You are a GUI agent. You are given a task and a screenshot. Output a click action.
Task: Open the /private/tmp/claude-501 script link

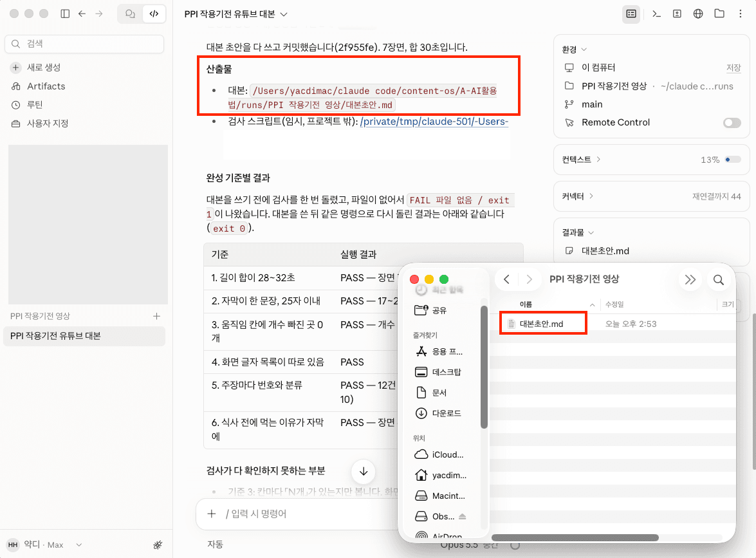point(434,122)
